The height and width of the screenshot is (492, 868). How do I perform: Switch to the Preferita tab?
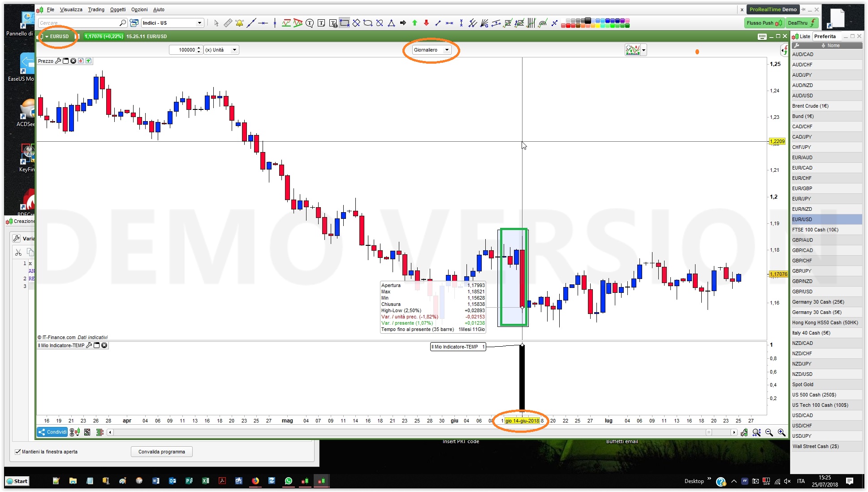pos(825,36)
